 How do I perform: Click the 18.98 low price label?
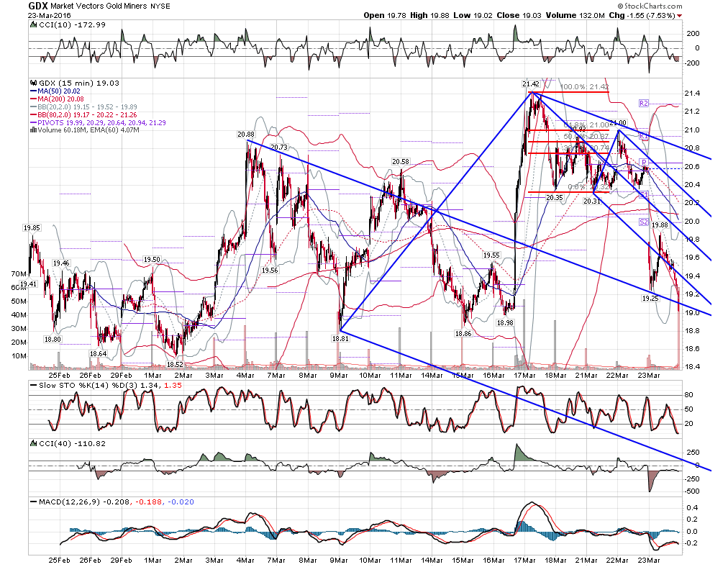505,323
